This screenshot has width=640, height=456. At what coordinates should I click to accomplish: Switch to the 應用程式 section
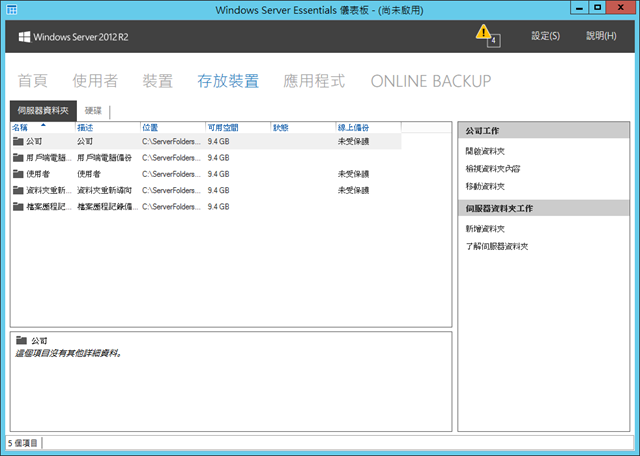point(314,81)
